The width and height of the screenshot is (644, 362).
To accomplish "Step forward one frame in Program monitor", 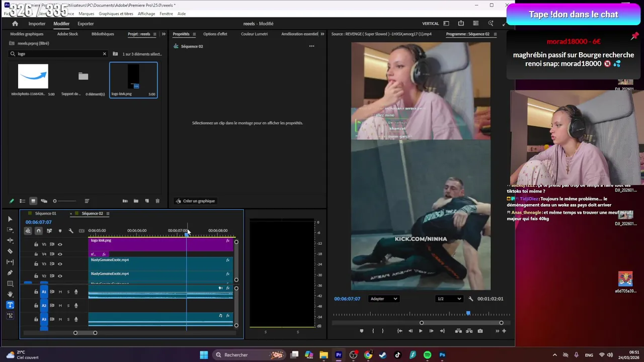I will pyautogui.click(x=431, y=331).
